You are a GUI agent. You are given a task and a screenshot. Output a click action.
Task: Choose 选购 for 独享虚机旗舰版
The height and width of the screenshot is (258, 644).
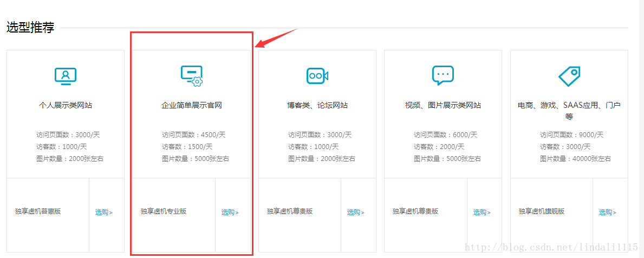coord(608,212)
